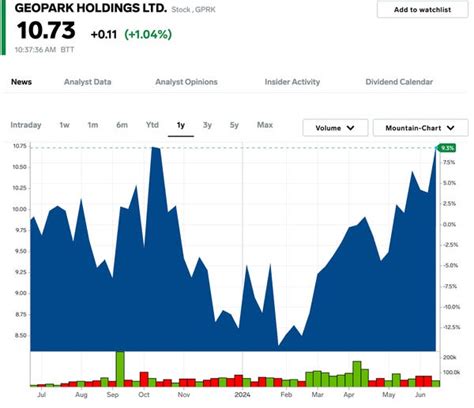Open the Analyst Opinions tab
This screenshot has height=408, width=474.
(x=186, y=82)
